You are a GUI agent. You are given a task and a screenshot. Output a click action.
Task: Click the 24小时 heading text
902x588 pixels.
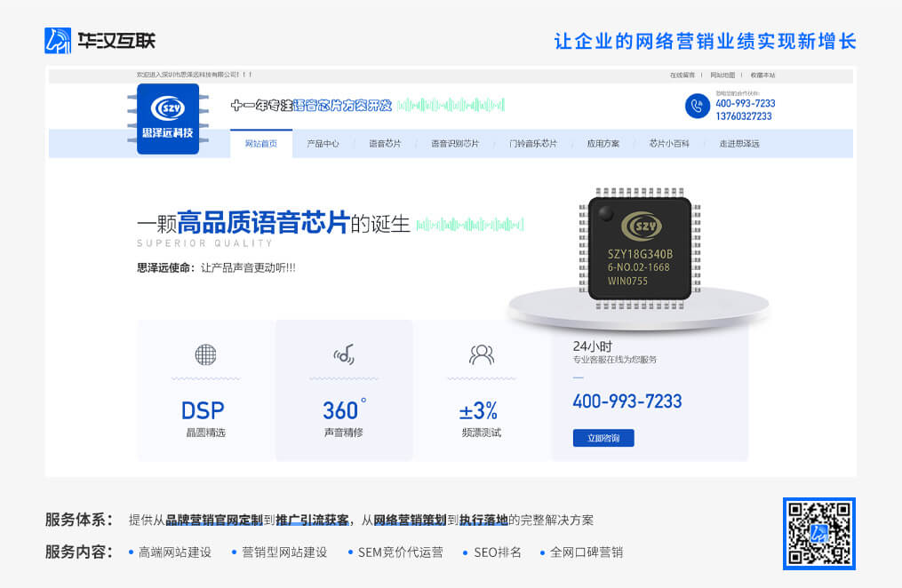593,346
